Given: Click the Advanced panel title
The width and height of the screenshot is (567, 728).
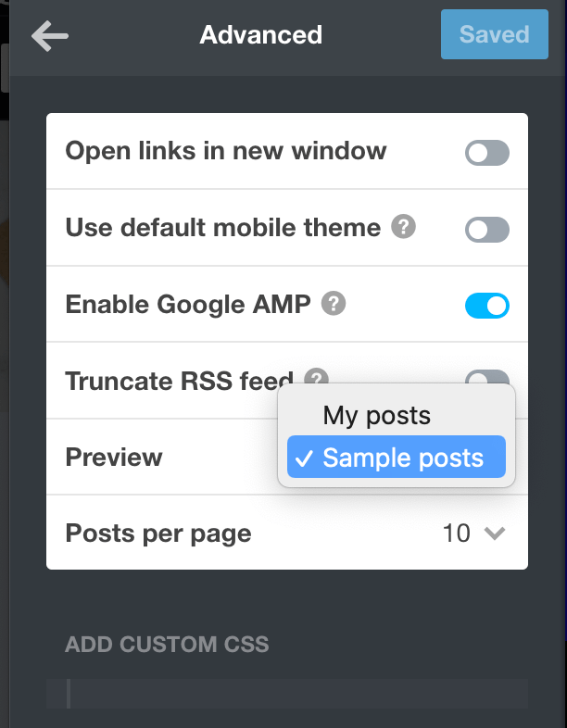Looking at the screenshot, I should tap(261, 35).
